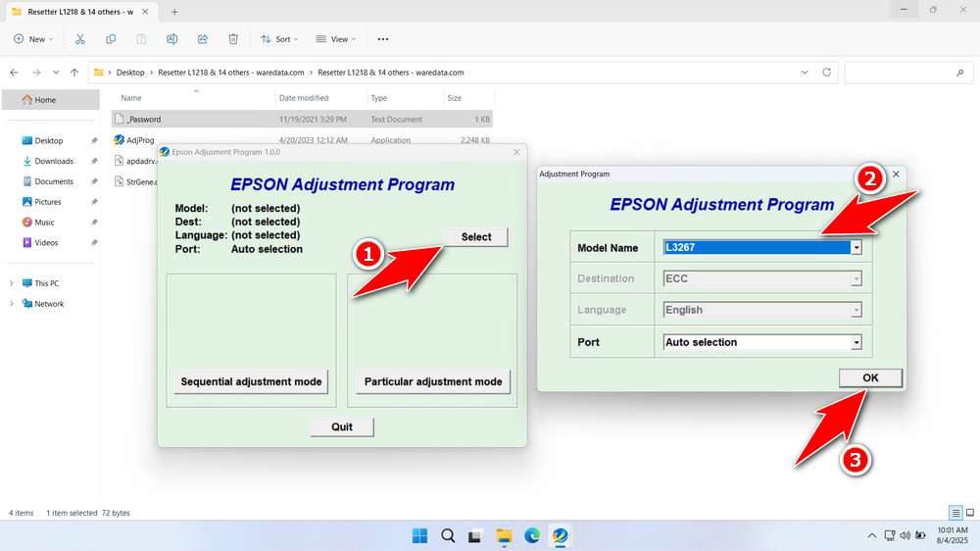Open Windows Start menu
Image resolution: width=980 pixels, height=551 pixels.
420,535
